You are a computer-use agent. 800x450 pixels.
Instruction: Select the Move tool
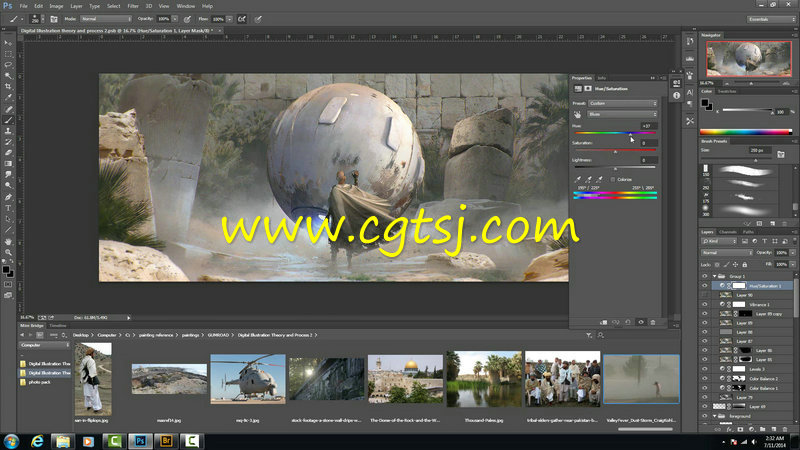pos(8,43)
